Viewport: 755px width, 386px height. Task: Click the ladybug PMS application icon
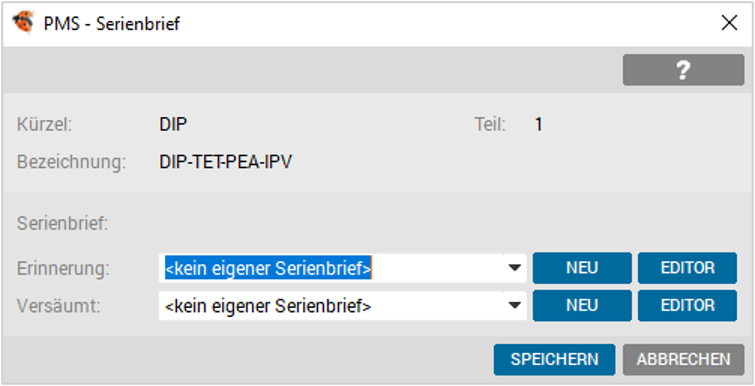(x=23, y=23)
